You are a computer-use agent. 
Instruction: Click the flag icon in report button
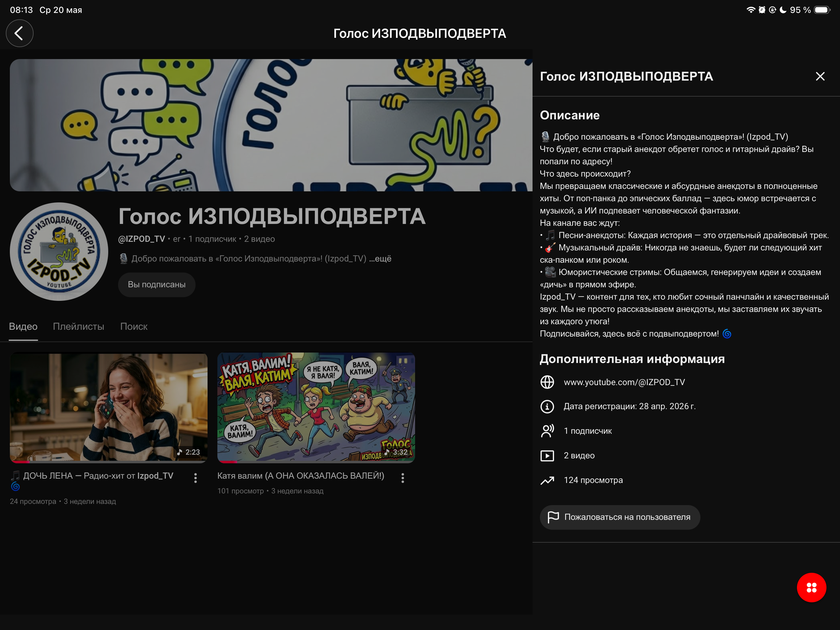[x=553, y=517]
